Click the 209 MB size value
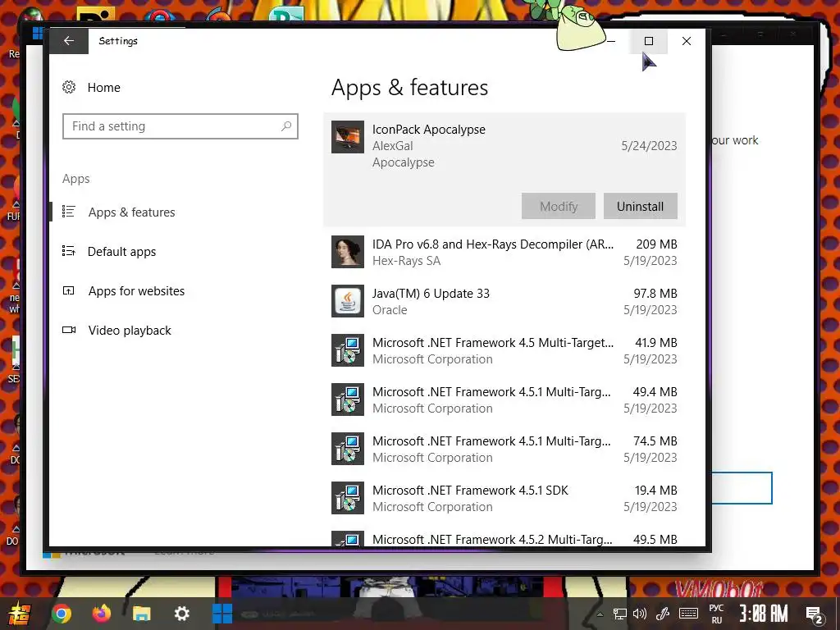This screenshot has width=840, height=630. click(656, 244)
